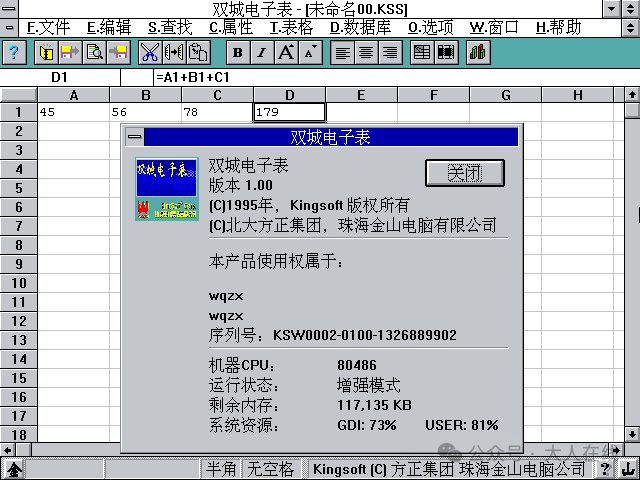The width and height of the screenshot is (640, 480).
Task: Select row 10 header
Action: point(19,283)
